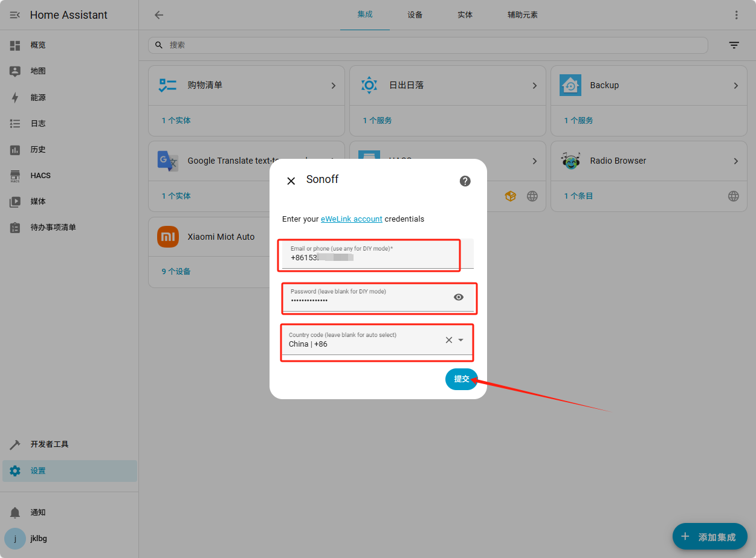Open 开发者工具 developer tools
The width and height of the screenshot is (756, 558).
tap(69, 444)
